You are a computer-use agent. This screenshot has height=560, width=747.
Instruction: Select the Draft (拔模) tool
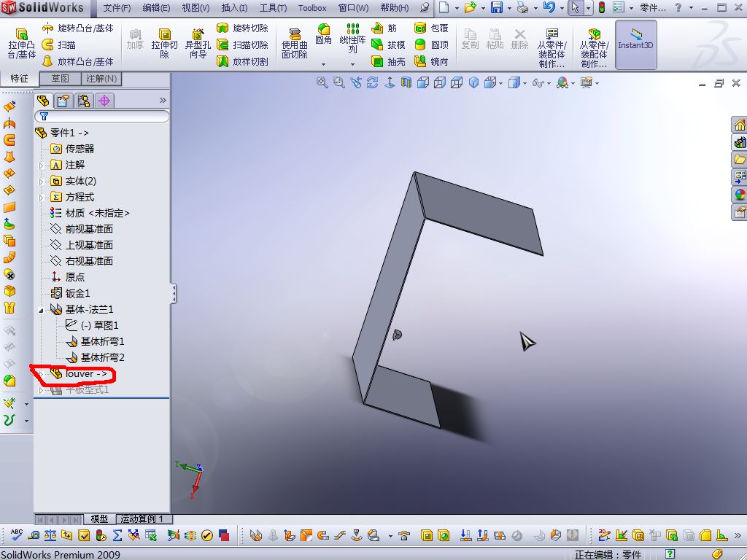(388, 44)
